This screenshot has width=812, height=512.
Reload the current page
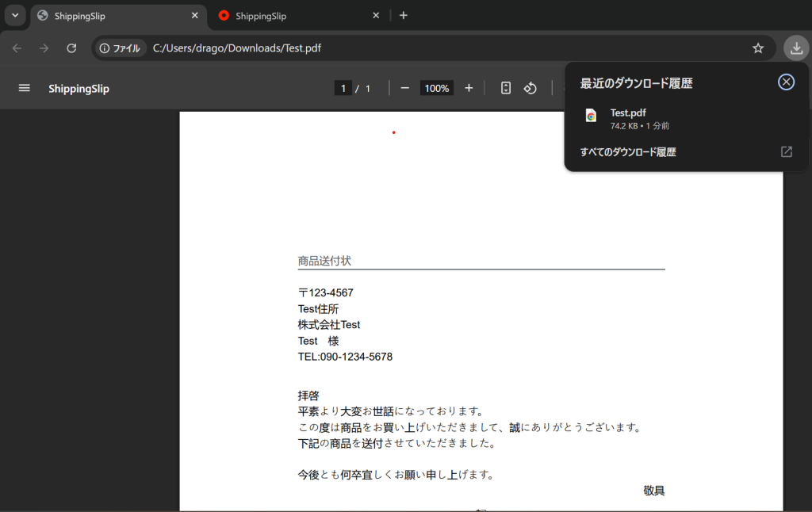(x=71, y=48)
